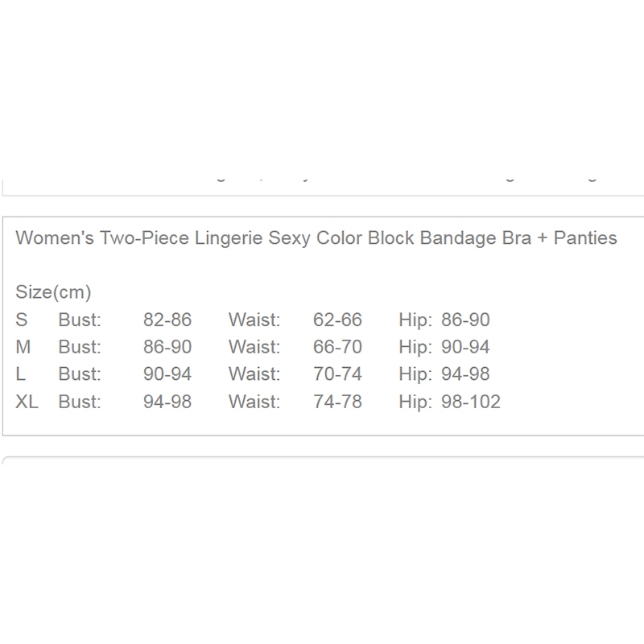The width and height of the screenshot is (644, 644).
Task: Click hip value 86-90 in S row
Action: (465, 320)
